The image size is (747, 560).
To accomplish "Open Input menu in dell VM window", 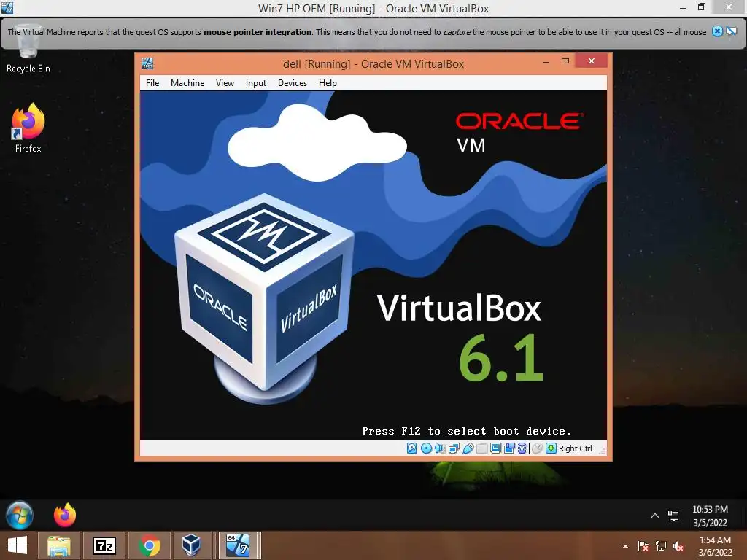I will 256,83.
